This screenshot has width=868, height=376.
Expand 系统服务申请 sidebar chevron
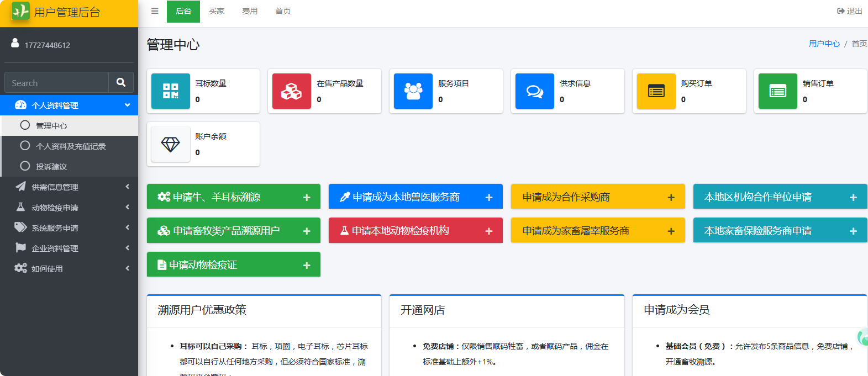(128, 227)
